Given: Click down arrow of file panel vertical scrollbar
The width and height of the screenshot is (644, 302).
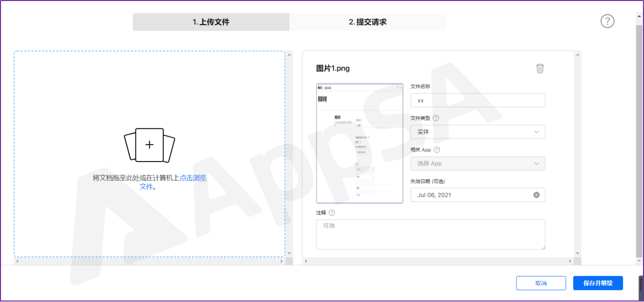Looking at the screenshot, I should [577, 253].
